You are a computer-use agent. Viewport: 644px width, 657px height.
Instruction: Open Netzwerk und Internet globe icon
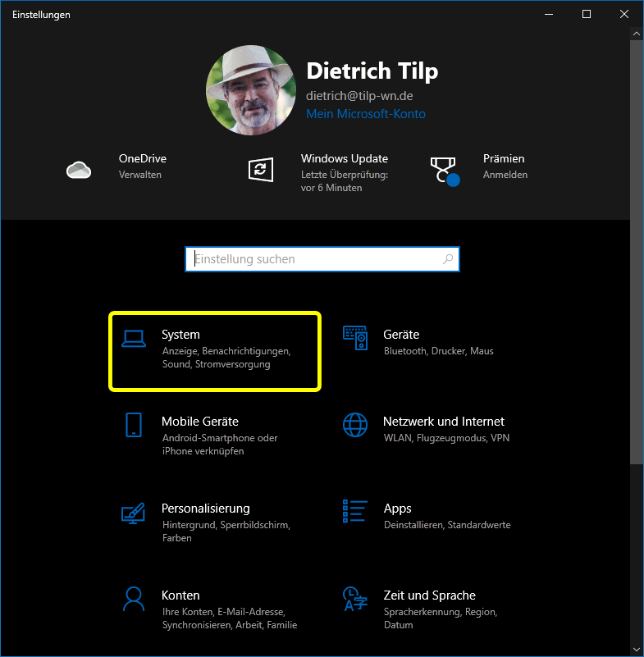tap(355, 425)
